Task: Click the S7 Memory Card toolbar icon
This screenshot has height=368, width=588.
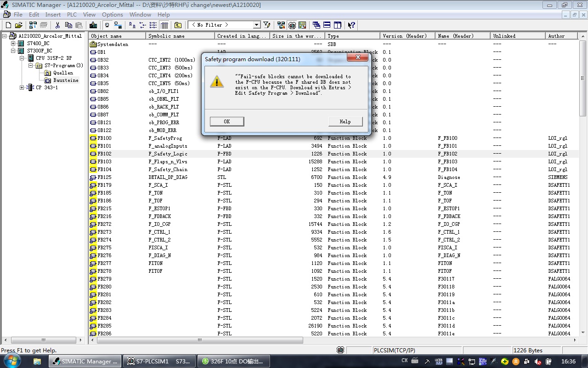Action: [44, 25]
